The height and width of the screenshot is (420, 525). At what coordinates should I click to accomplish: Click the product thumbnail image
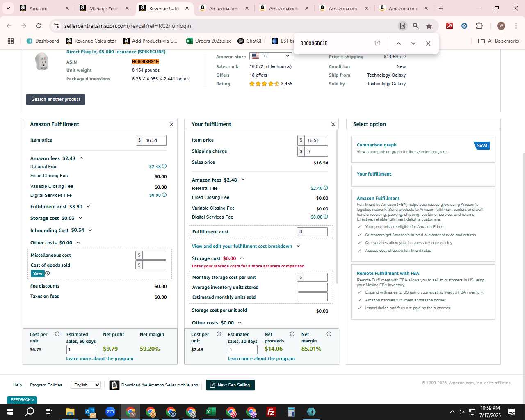[x=42, y=62]
